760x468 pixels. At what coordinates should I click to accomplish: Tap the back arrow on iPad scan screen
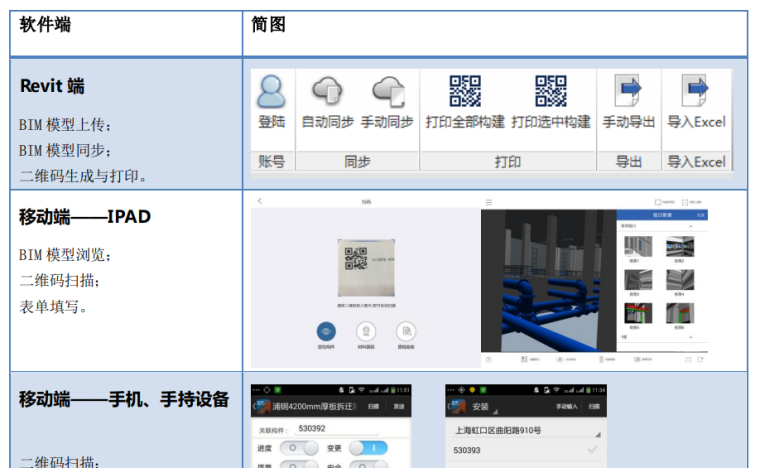pyautogui.click(x=260, y=201)
